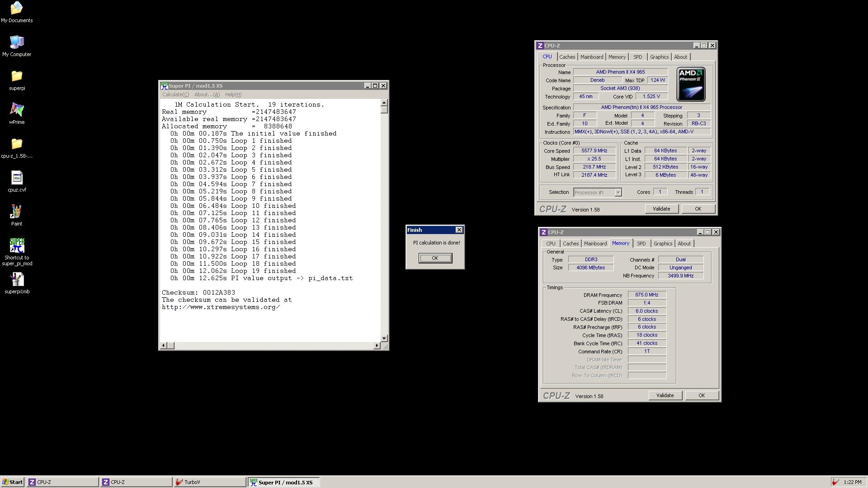868x488 pixels.
Task: Click the DRAM Frequency 875.0 MHz field
Action: pyautogui.click(x=647, y=295)
